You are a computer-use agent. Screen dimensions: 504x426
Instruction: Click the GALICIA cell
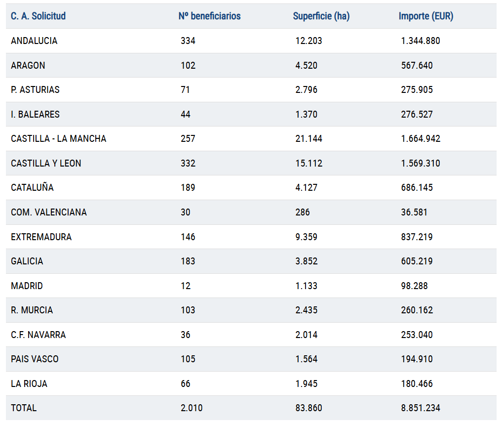[x=27, y=261]
